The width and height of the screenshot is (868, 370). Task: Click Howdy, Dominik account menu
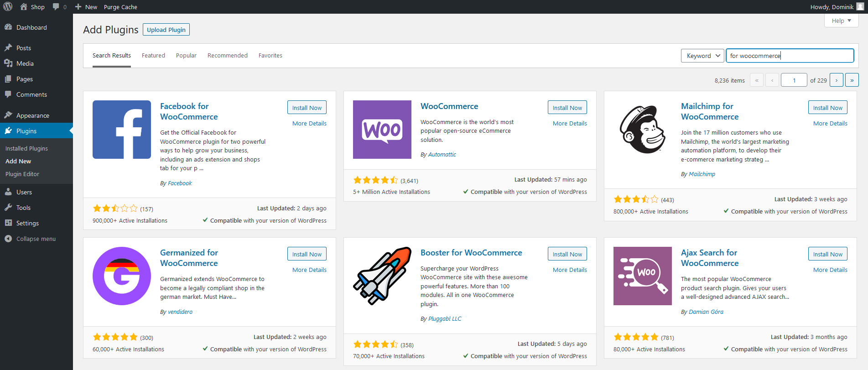click(837, 7)
